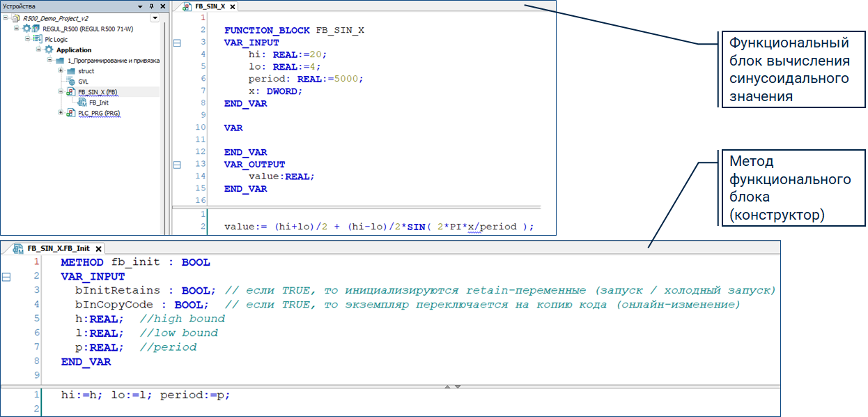Image resolution: width=868 pixels, height=417 pixels.
Task: Open the dropdown beside R500_Demo_Project_v2
Action: pyautogui.click(x=155, y=18)
